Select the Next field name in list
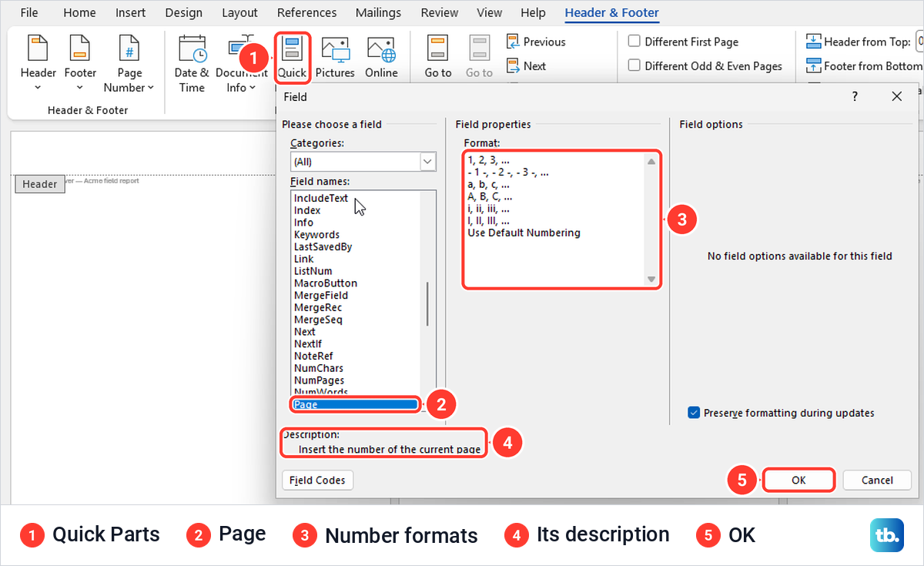The image size is (924, 566). [x=305, y=332]
